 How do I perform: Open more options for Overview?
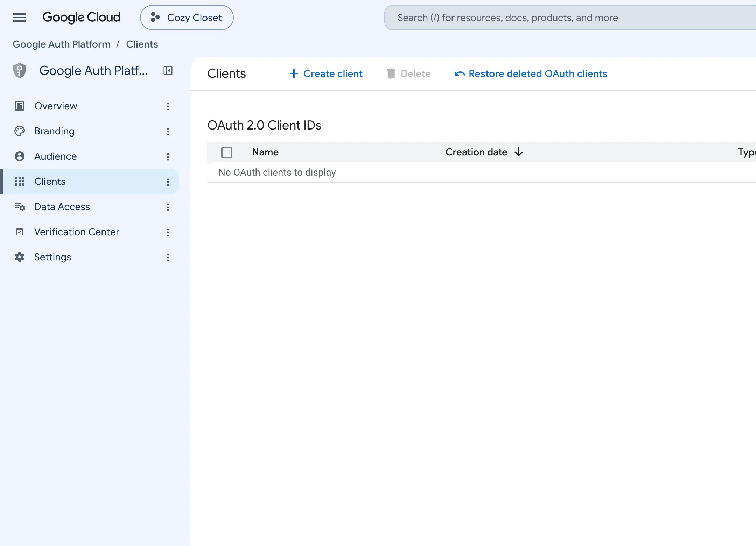coord(168,106)
